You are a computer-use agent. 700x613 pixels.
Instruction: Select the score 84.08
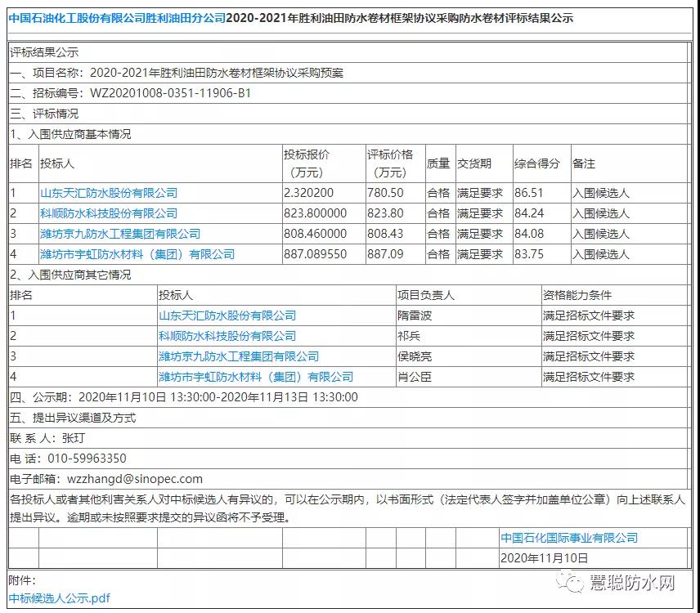pyautogui.click(x=528, y=234)
